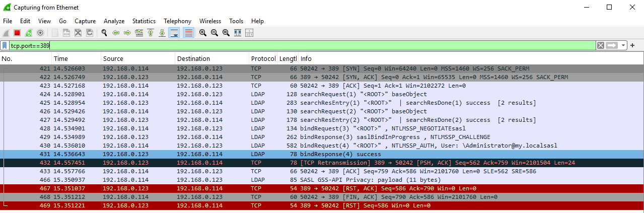Open the capture options gear icon

tap(40, 33)
